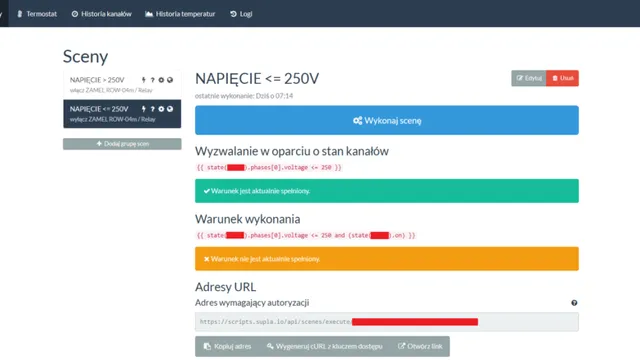Click the 'Adres wymagający autoryzacji' label
The width and height of the screenshot is (640, 360).
(252, 303)
